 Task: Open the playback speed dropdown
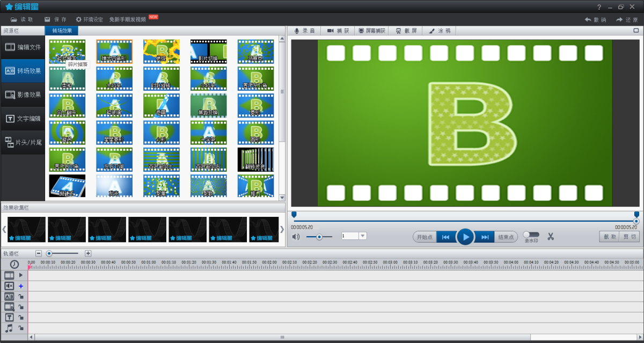point(362,236)
